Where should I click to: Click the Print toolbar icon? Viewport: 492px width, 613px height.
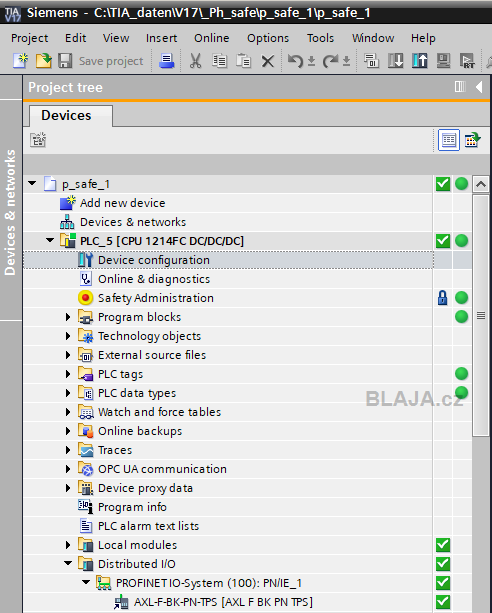167,61
